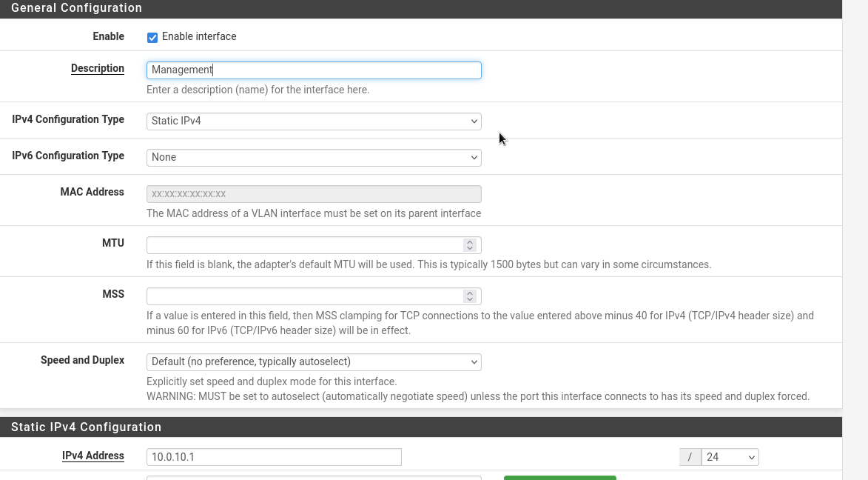Click the slash box before the subnet dropdown

690,456
